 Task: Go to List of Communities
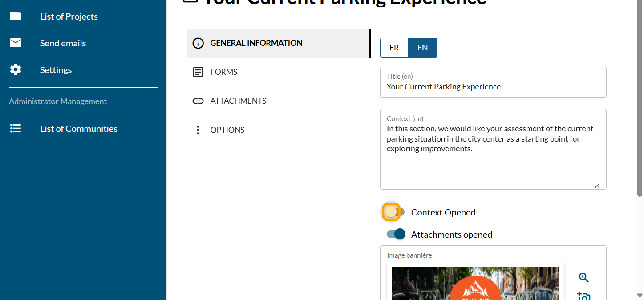(x=79, y=129)
